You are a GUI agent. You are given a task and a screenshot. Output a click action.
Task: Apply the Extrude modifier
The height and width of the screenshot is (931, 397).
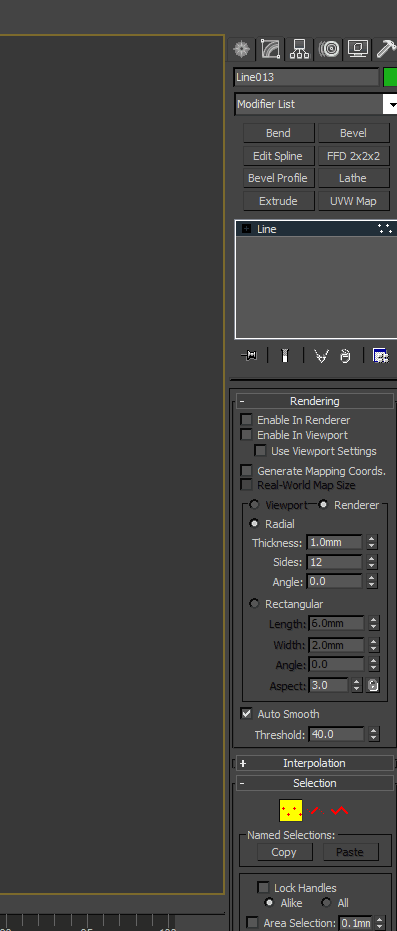[278, 201]
